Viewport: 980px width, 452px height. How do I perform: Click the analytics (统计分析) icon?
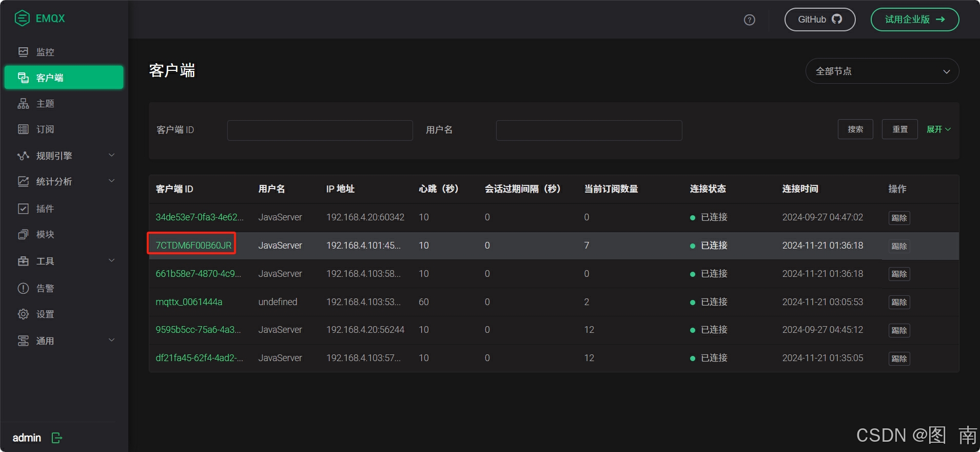[x=23, y=181]
